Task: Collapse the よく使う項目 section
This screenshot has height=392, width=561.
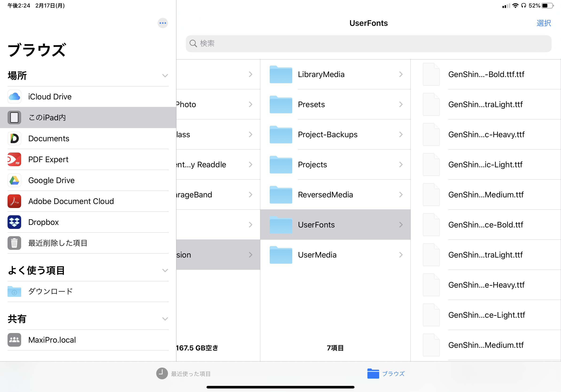Action: tap(165, 270)
